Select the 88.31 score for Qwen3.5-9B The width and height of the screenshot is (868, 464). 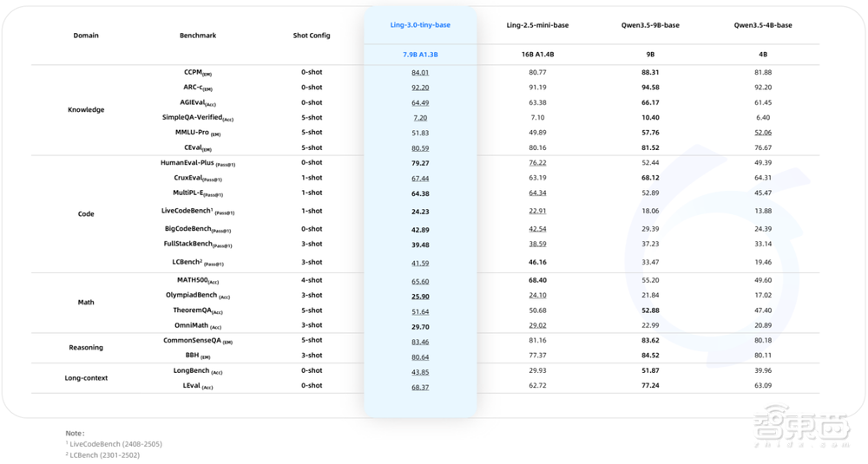click(x=650, y=73)
